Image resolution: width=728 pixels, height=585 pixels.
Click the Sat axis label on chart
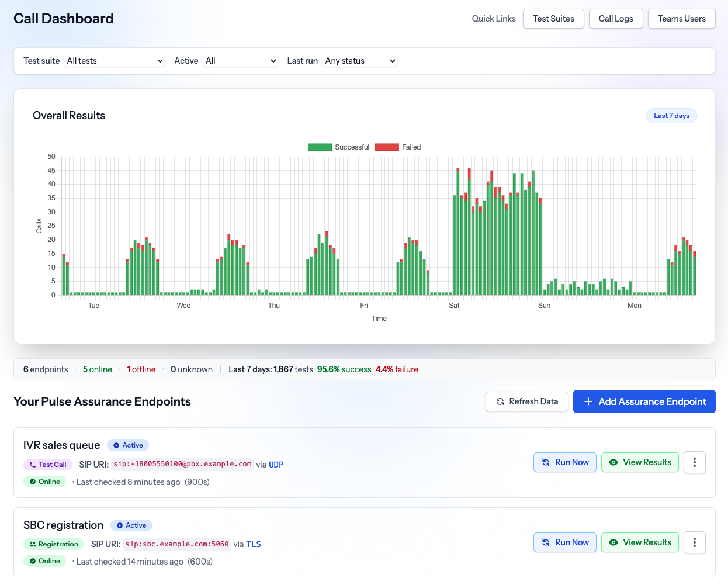coord(454,306)
